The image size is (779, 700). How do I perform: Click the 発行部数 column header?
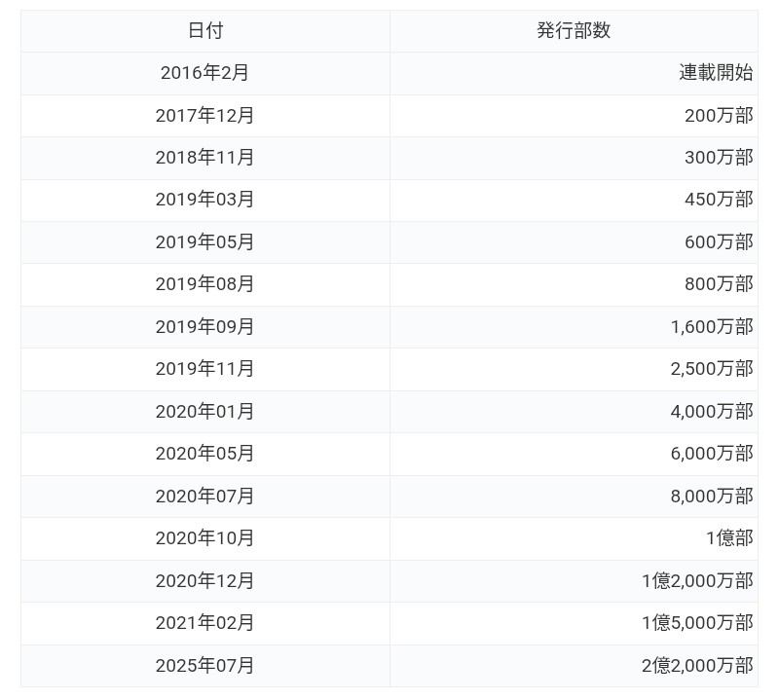(574, 30)
